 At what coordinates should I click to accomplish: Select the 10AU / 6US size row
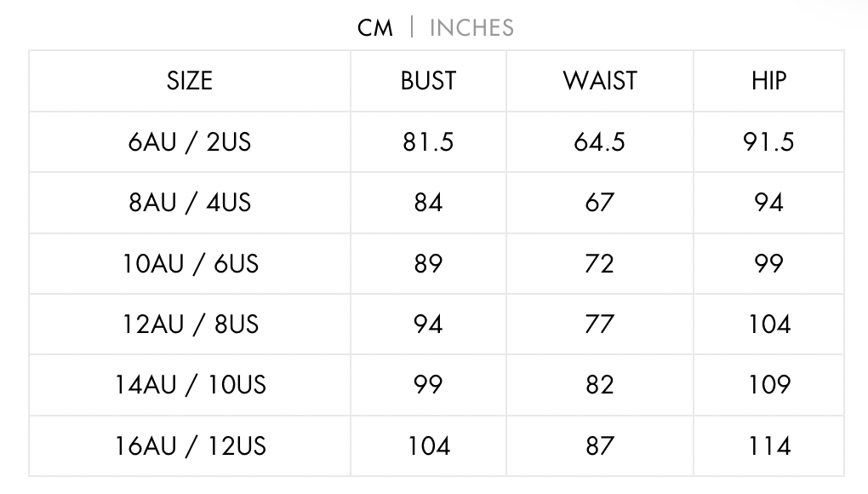tap(190, 263)
